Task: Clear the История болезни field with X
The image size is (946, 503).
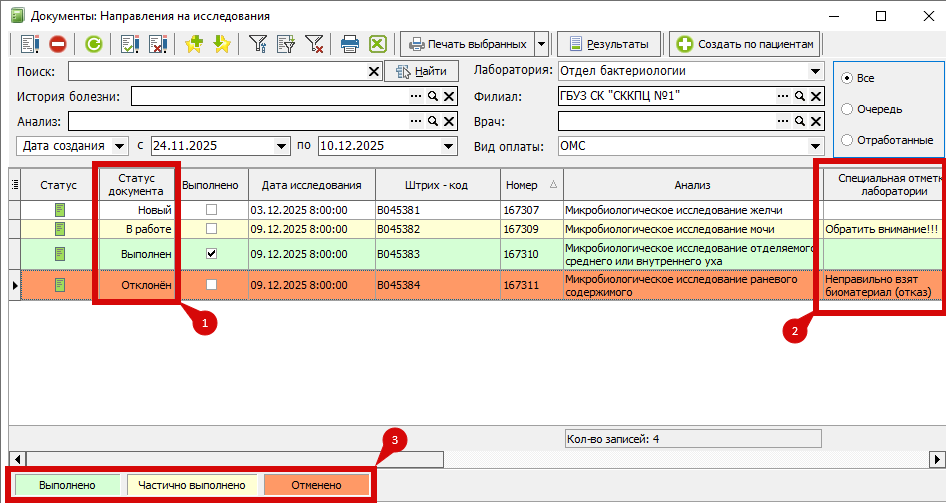Action: click(x=449, y=97)
